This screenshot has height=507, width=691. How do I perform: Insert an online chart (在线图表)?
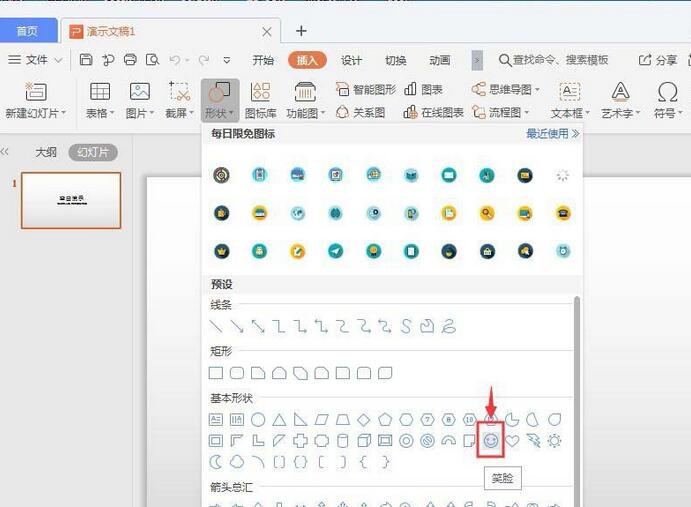(433, 112)
